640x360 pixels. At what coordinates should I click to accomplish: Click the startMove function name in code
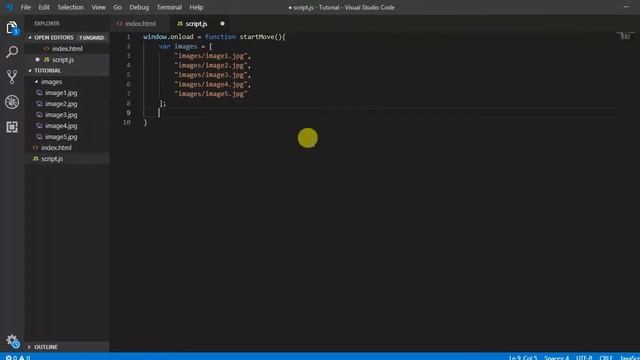pos(257,37)
